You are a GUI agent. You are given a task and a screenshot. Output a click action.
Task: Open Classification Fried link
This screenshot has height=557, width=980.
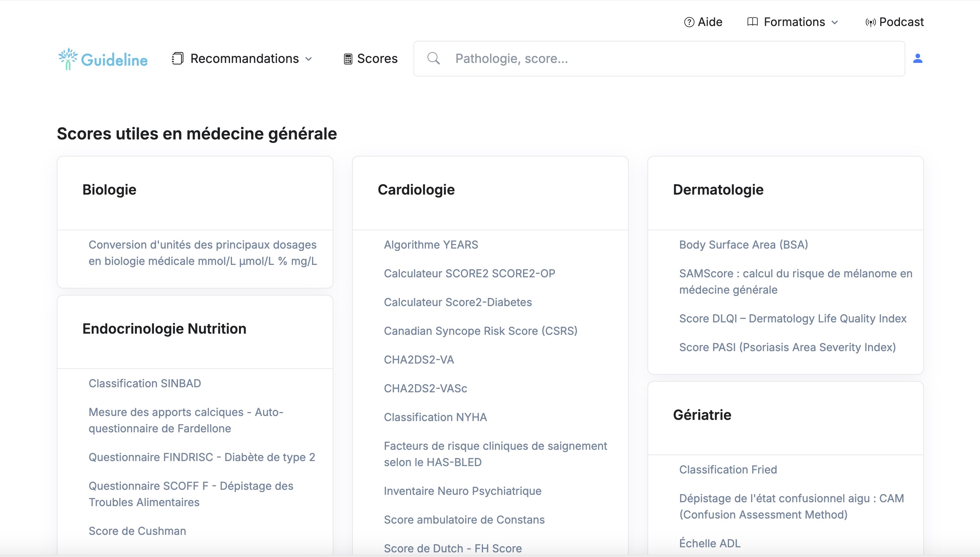[x=728, y=470]
